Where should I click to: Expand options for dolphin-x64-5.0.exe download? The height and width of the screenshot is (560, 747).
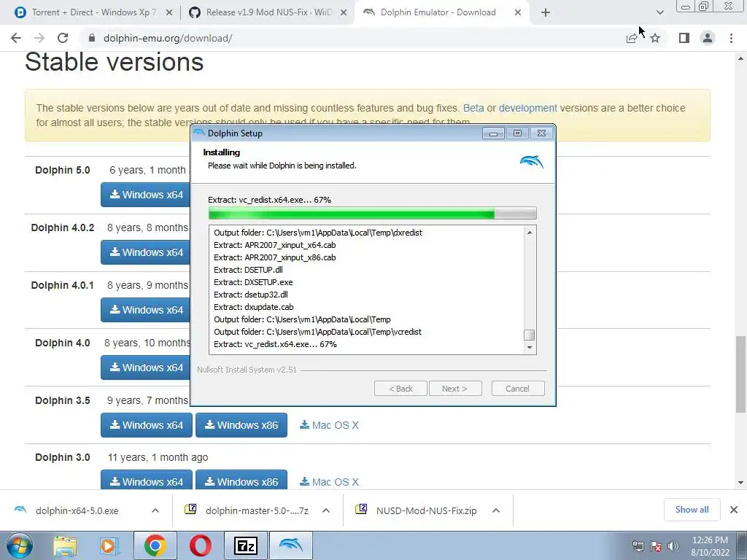coord(155,510)
